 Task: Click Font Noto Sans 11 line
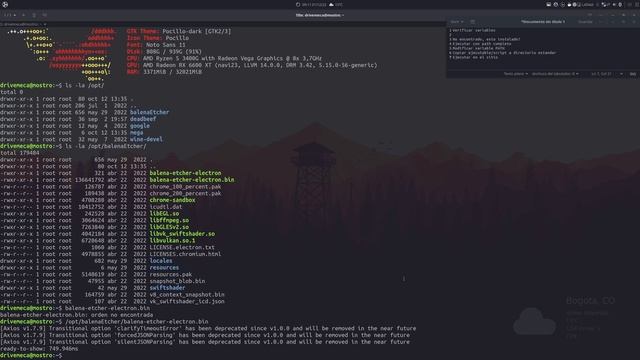156,45
